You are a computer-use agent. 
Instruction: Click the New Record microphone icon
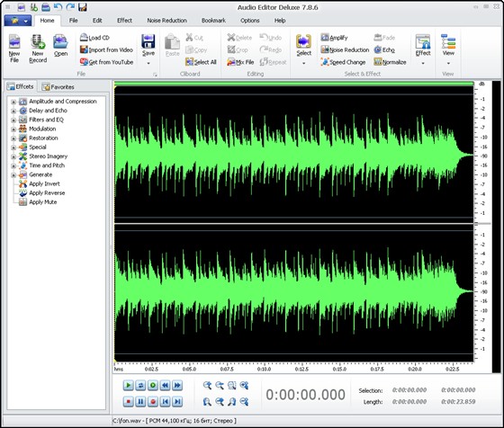pos(38,42)
